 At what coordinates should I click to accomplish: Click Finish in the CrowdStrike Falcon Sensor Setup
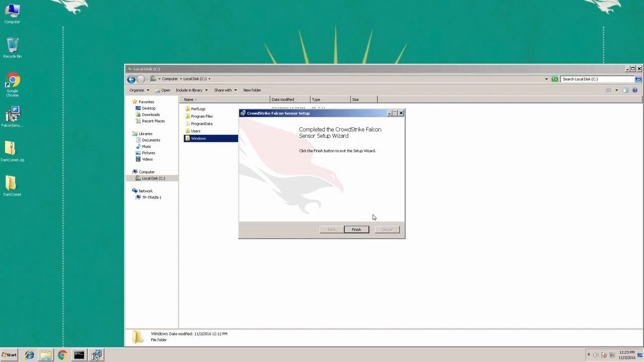click(356, 229)
